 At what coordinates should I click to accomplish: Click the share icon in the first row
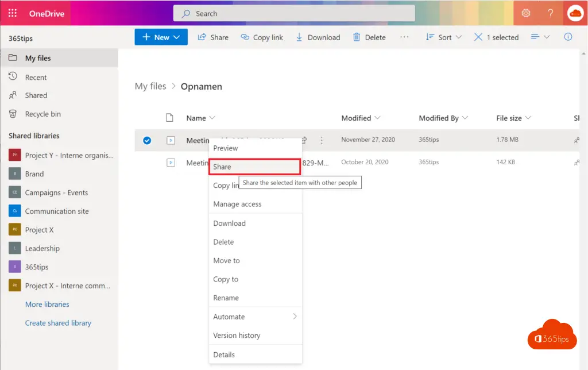[304, 140]
